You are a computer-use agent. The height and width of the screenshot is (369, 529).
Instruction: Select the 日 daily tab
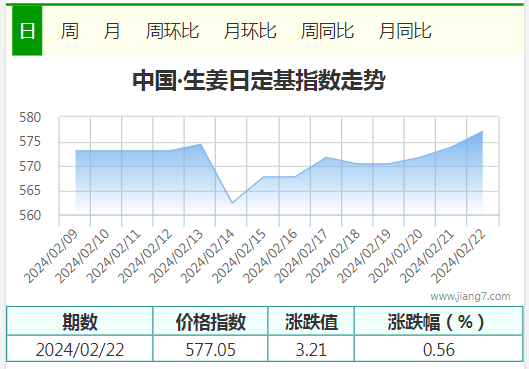[27, 31]
